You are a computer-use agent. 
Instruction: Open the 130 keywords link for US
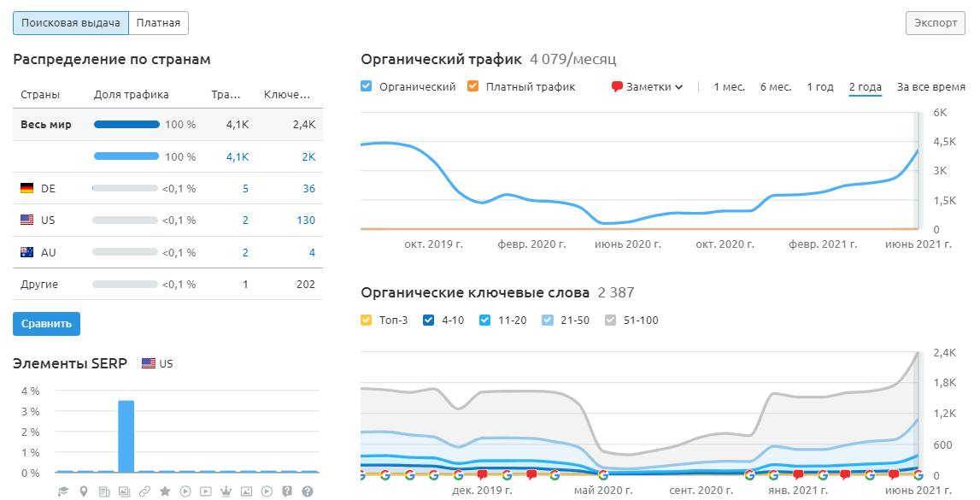coord(305,221)
